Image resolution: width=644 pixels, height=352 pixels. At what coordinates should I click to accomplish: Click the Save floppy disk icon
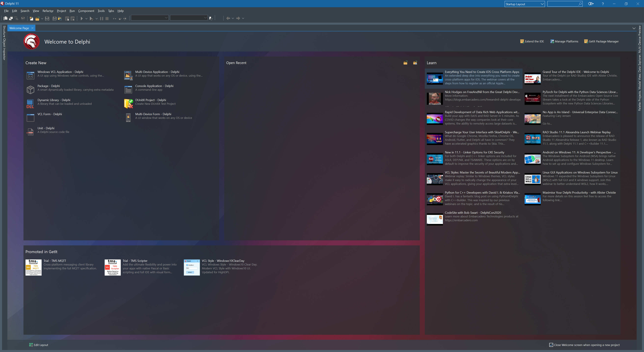click(47, 18)
